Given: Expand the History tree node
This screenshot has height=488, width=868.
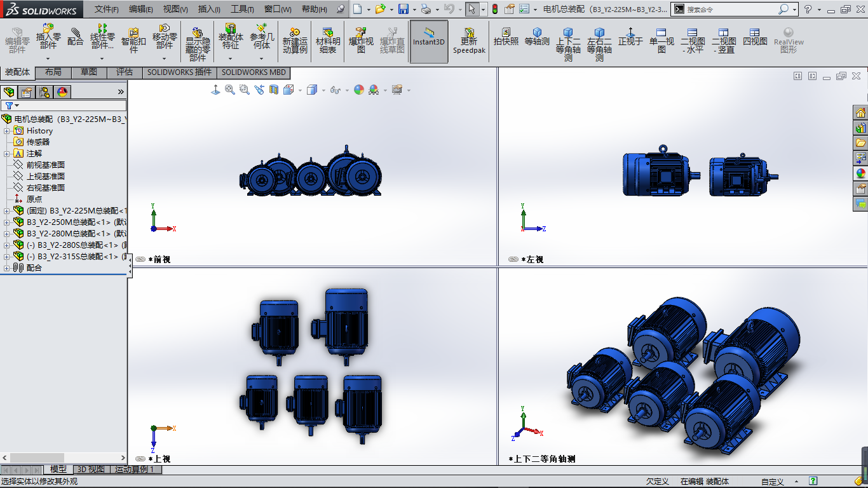Looking at the screenshot, I should pyautogui.click(x=7, y=131).
